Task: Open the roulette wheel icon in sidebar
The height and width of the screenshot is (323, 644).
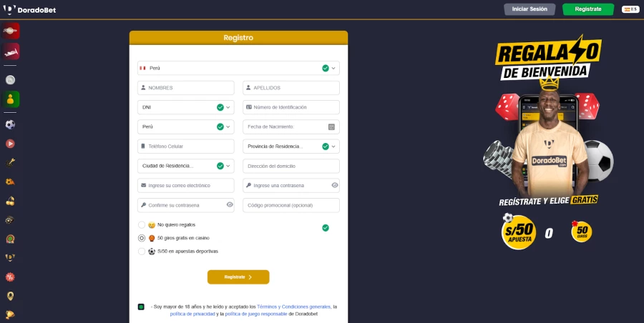Action: [10, 239]
